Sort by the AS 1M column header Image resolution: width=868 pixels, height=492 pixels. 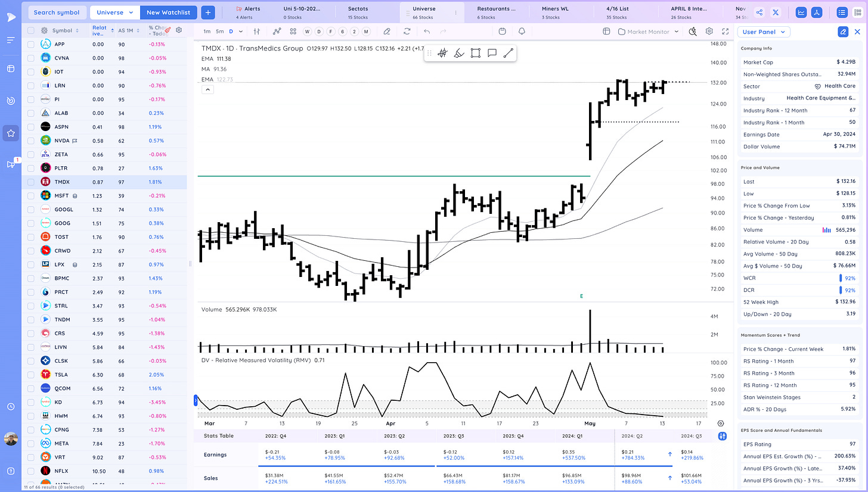pos(128,30)
